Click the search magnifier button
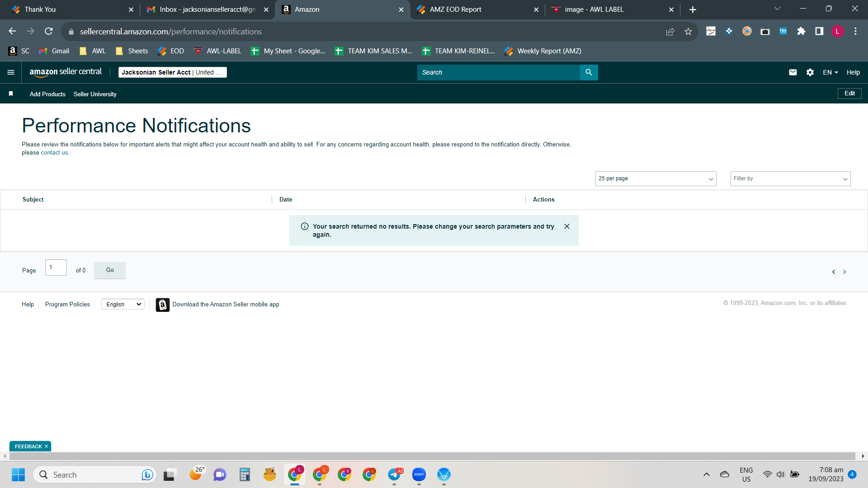 [x=589, y=72]
